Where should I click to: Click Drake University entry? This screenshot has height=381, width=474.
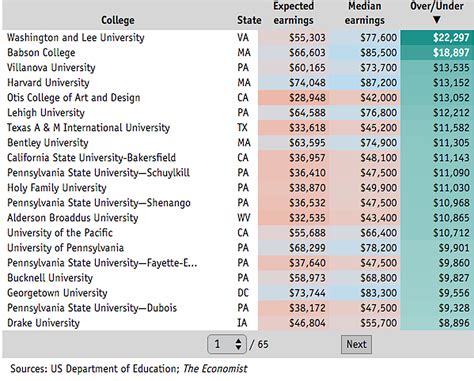pyautogui.click(x=43, y=323)
